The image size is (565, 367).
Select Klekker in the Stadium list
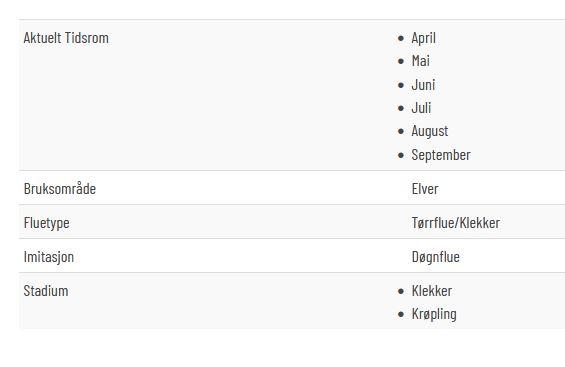click(432, 291)
